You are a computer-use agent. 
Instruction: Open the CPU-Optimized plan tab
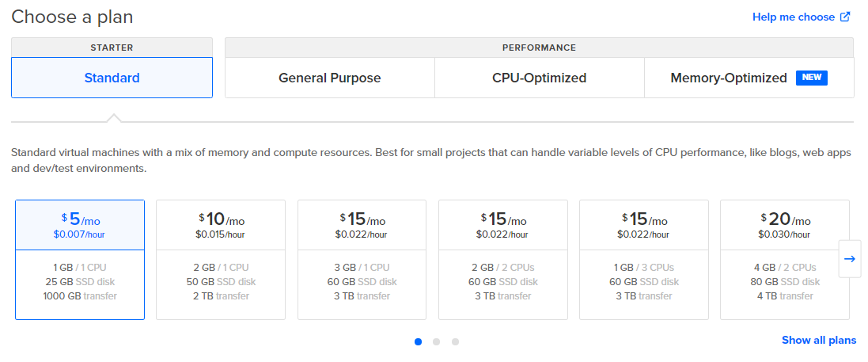(x=539, y=78)
